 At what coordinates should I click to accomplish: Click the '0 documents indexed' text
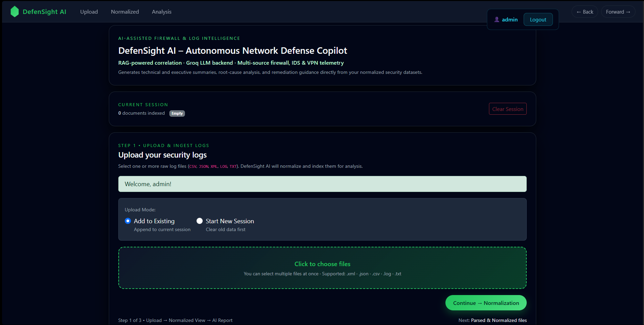pyautogui.click(x=141, y=113)
